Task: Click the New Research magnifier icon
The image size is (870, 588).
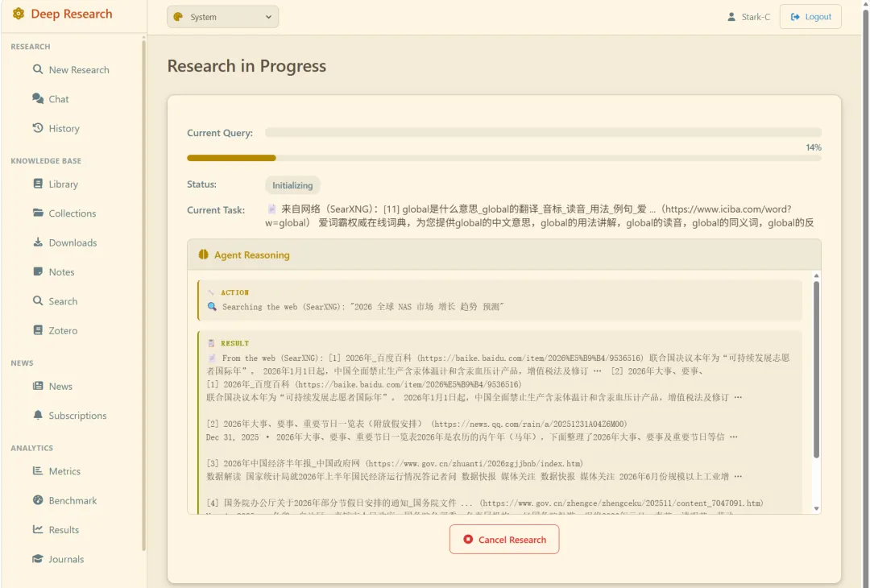Action: 38,69
